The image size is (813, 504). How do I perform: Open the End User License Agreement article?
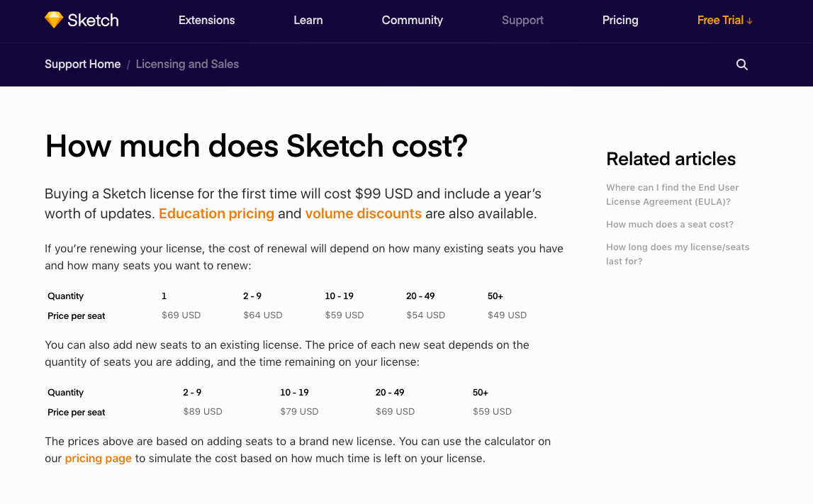(673, 194)
